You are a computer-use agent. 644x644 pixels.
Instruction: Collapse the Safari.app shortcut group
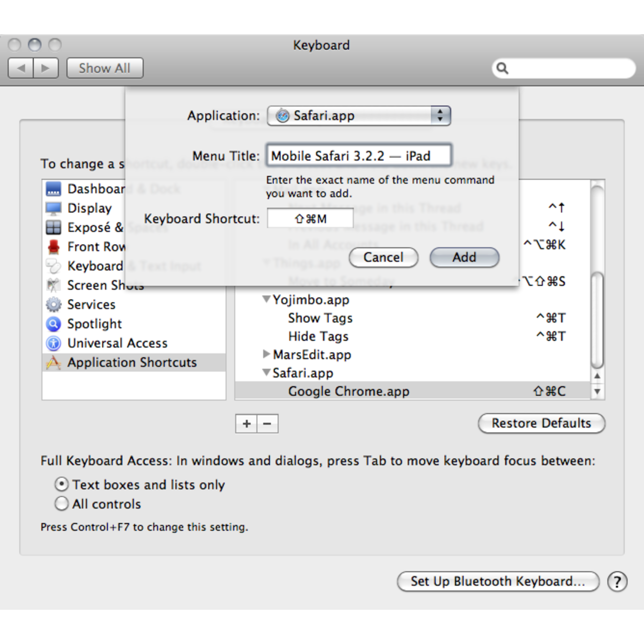point(266,373)
